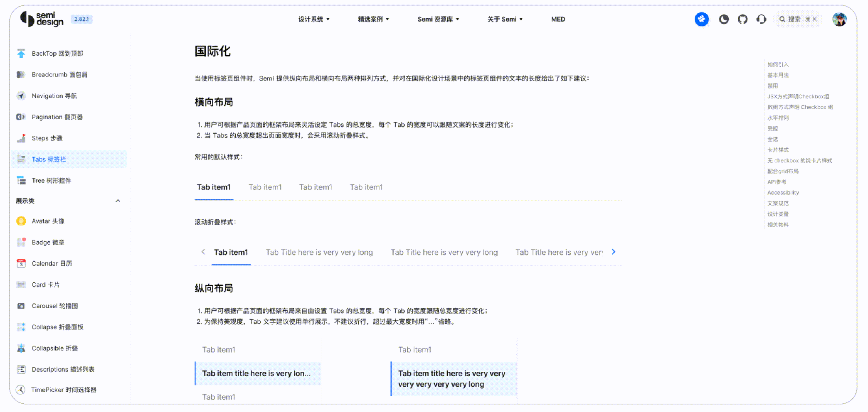Viewport: 868px width, 412px height.
Task: Open TimePicker 时间选择器 page
Action: click(x=63, y=390)
